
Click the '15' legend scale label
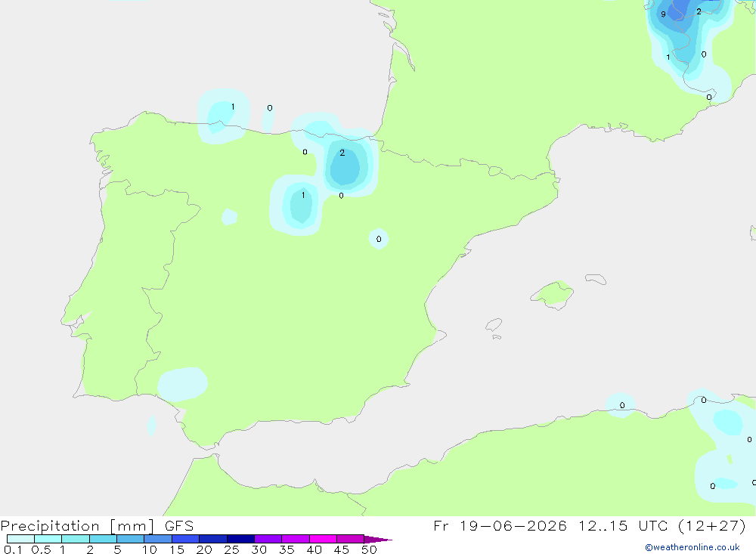coord(177,549)
